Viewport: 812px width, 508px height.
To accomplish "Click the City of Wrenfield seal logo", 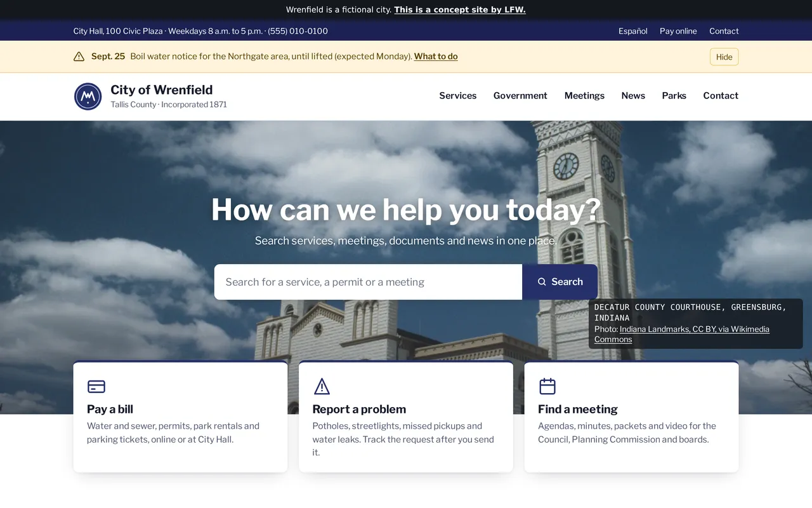I will pos(88,97).
